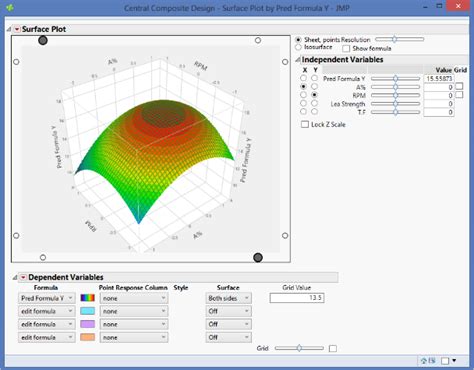474x370 pixels.
Task: Click the Lea Strength value field
Action: click(439, 104)
